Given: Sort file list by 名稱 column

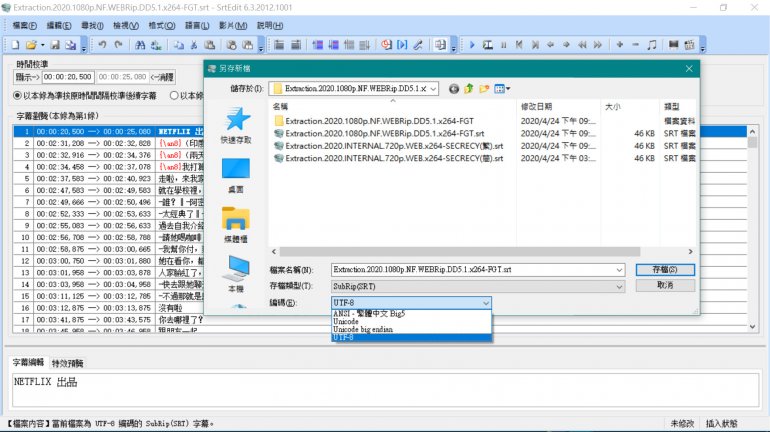Looking at the screenshot, I should click(393, 107).
